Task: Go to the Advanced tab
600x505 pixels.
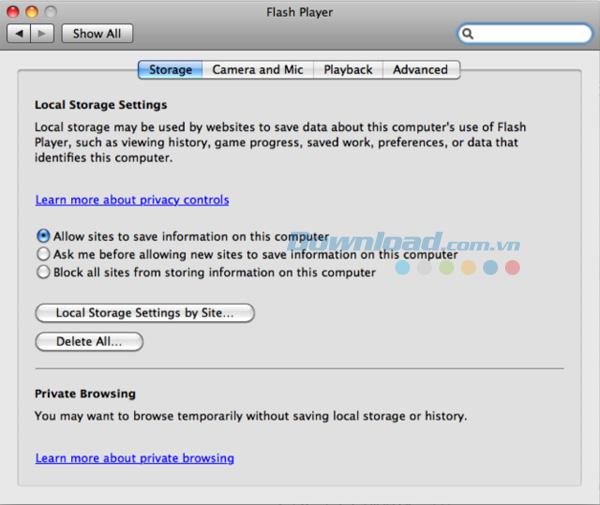Action: 421,70
